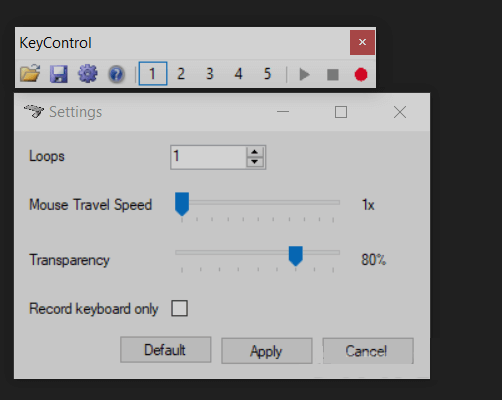502x400 pixels.
Task: Pick macro slot 4
Action: (x=238, y=74)
